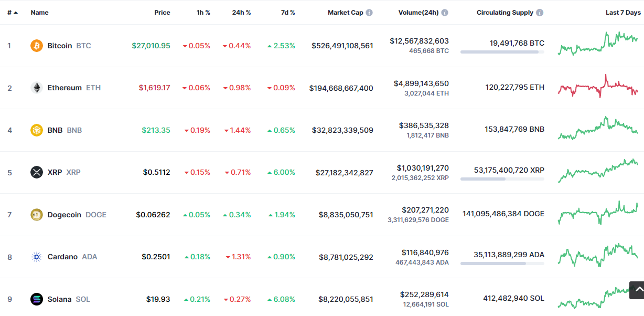The width and height of the screenshot is (644, 316).
Task: Click the Solana price $19.93
Action: (x=158, y=299)
